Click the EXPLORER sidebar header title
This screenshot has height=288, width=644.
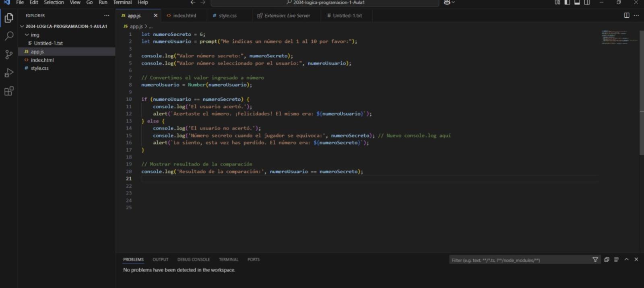tap(35, 15)
